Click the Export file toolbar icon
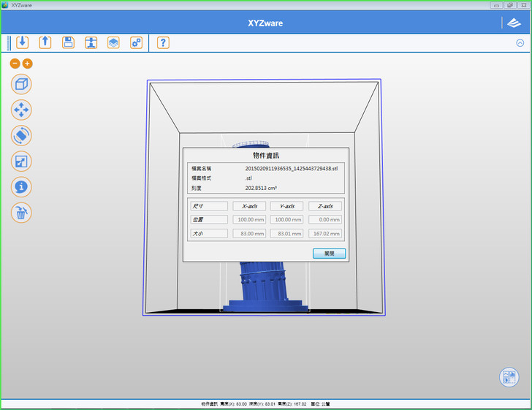The height and width of the screenshot is (410, 532). pos(45,42)
